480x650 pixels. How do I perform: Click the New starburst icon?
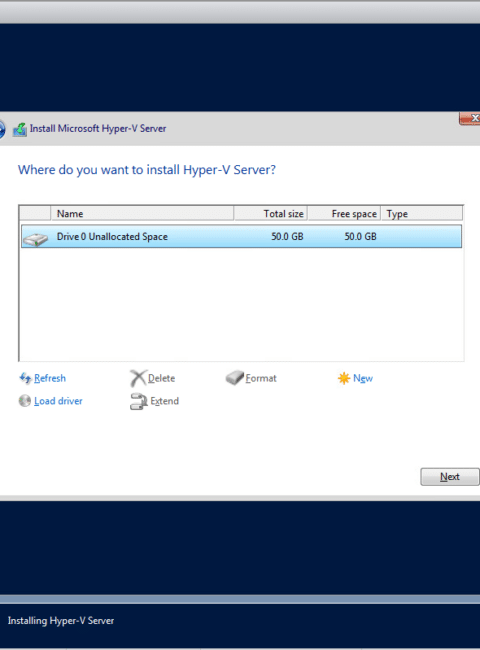pyautogui.click(x=344, y=378)
